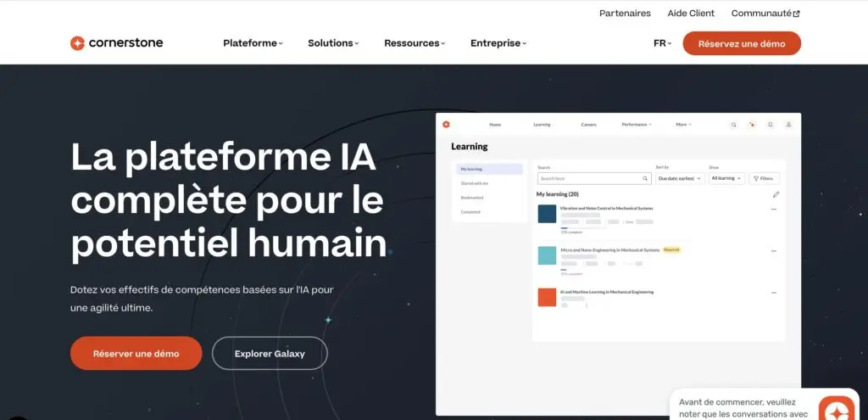Expand the Solutions menu
The width and height of the screenshot is (868, 420).
[x=333, y=43]
